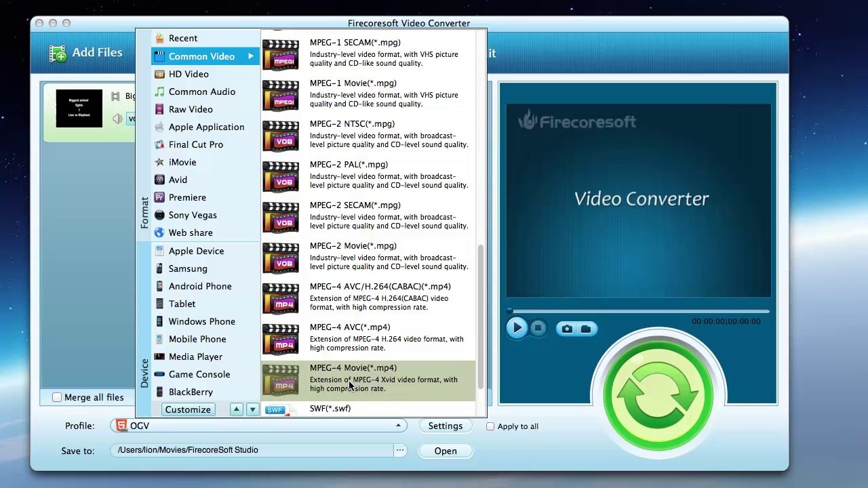
Task: Click the up arrow next to Customize
Action: (236, 409)
